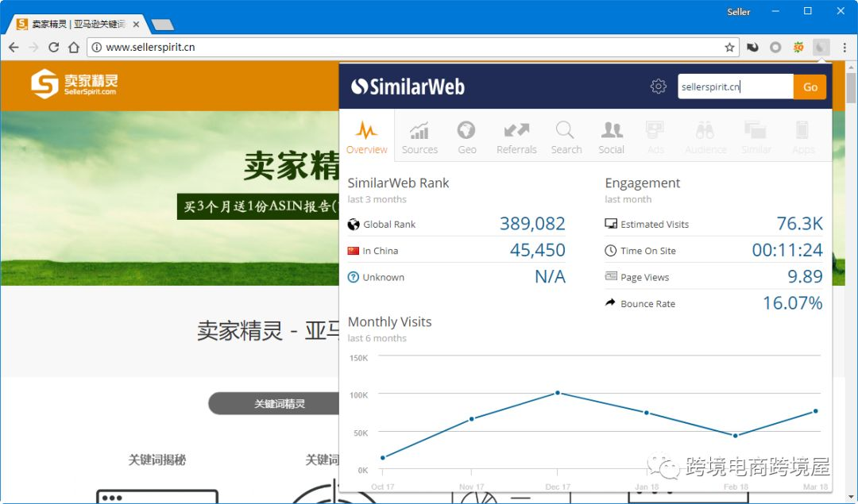
Task: Click the In China rank 45,450
Action: (537, 250)
